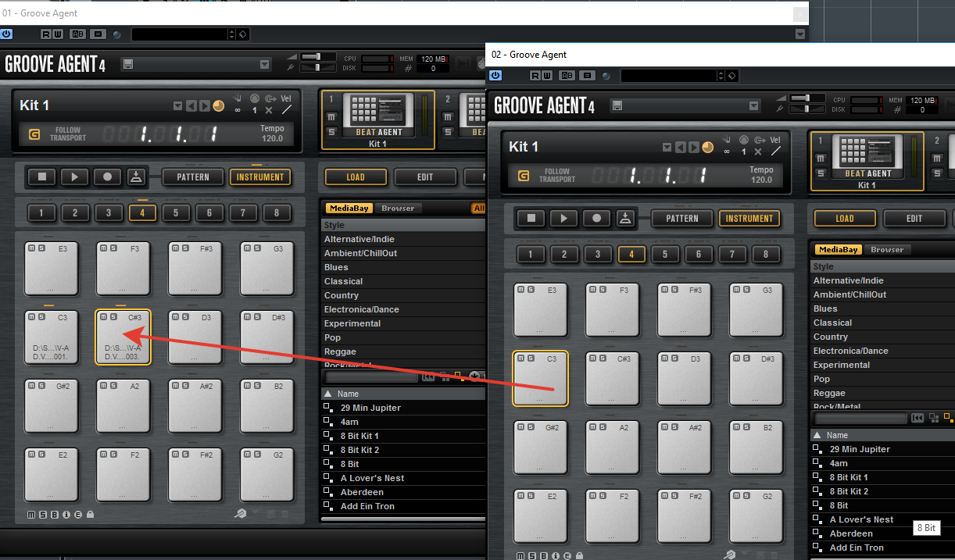This screenshot has height=560, width=955.
Task: Load previous kit arrow in 02 window
Action: pos(680,147)
